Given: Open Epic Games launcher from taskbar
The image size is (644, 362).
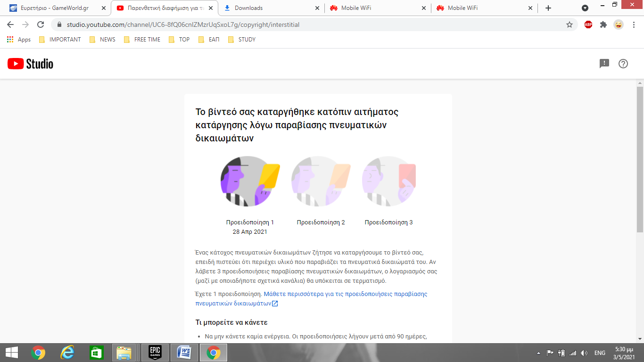Looking at the screenshot, I should [155, 352].
